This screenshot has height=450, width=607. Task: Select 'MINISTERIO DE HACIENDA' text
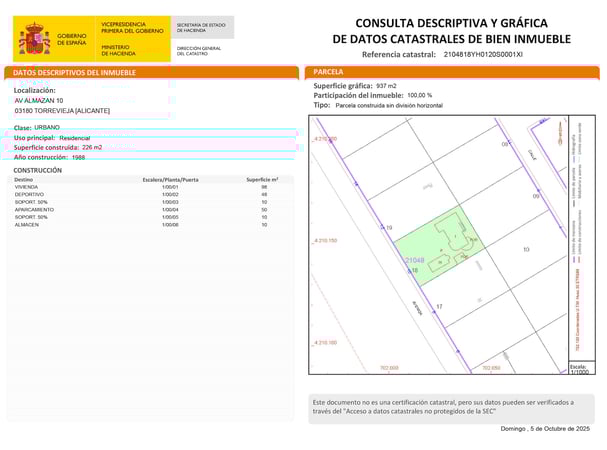[x=118, y=50]
